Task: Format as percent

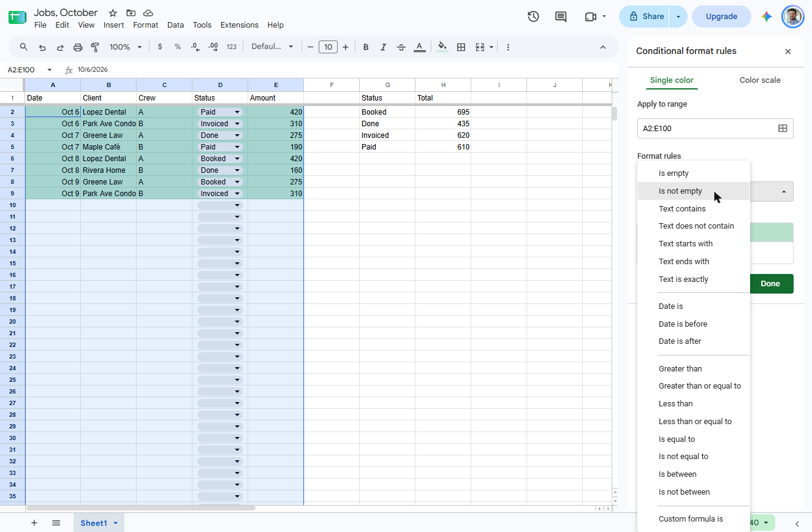Action: (178, 47)
